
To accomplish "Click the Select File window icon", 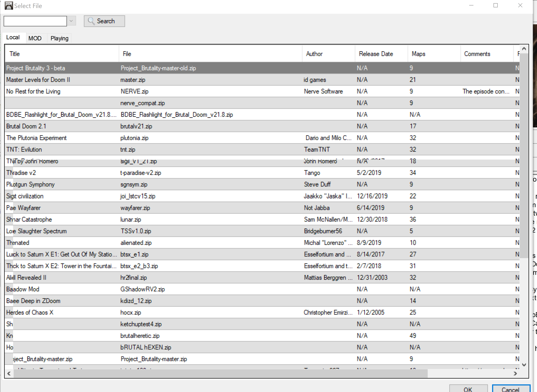I will (9, 5).
